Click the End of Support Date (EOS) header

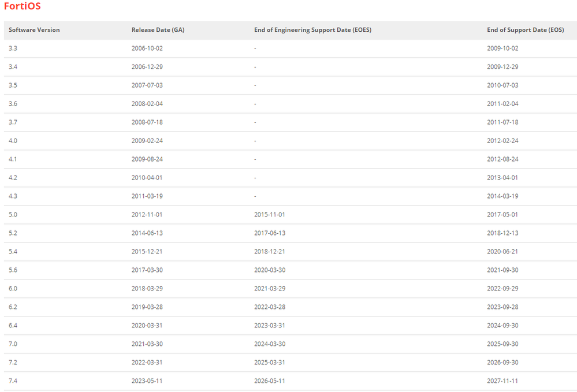click(x=525, y=30)
